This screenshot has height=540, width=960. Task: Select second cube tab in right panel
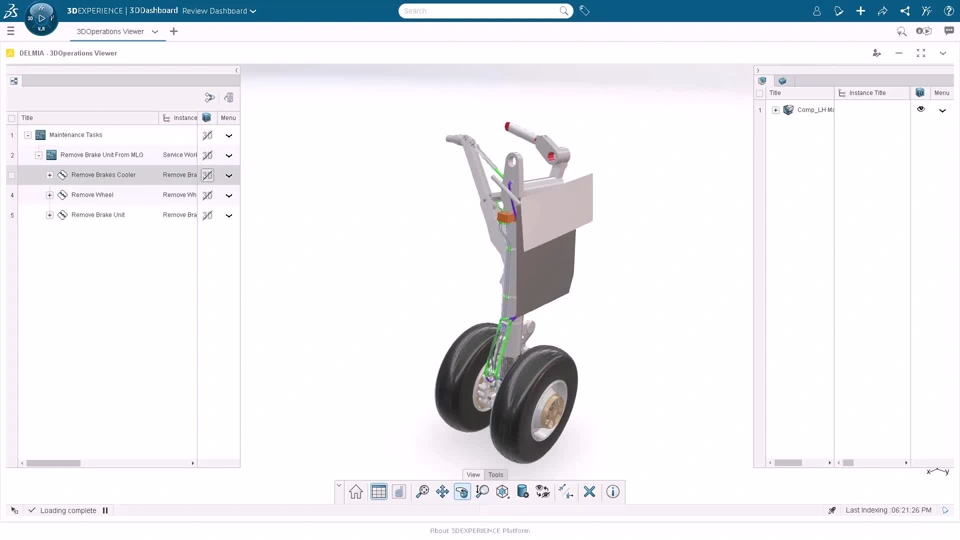click(782, 81)
